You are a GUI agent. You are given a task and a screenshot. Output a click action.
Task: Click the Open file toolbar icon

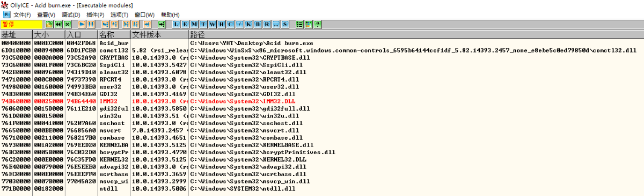49,24
